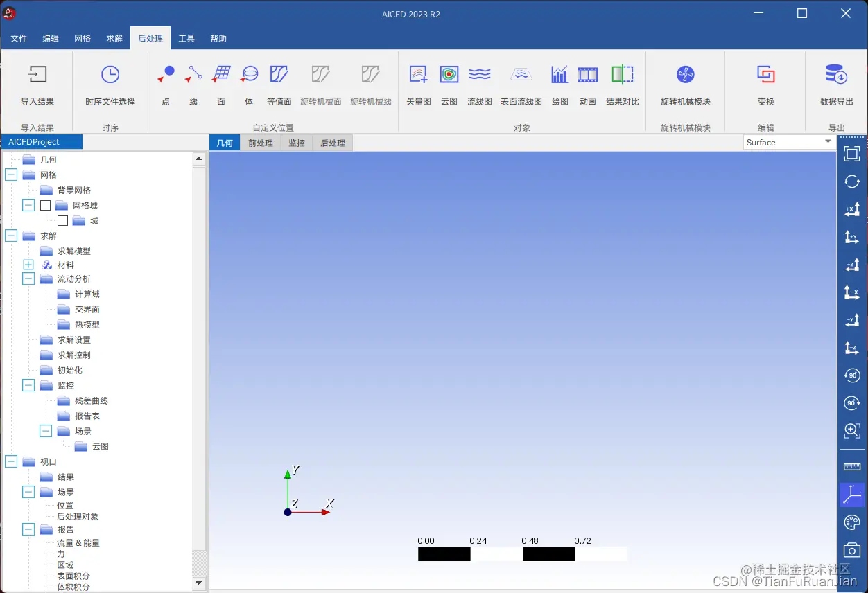Click the tree panel scroll up arrow
This screenshot has height=593, width=868.
[x=199, y=159]
